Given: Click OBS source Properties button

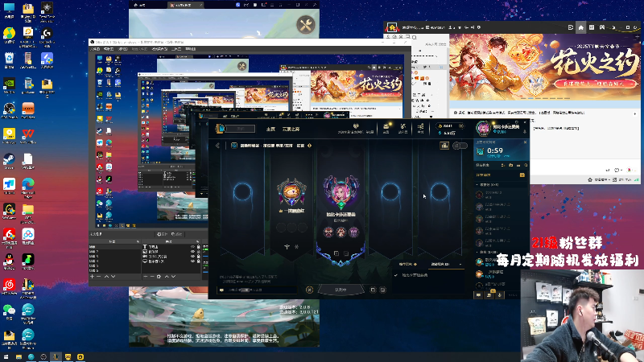Looking at the screenshot, I should pyautogui.click(x=163, y=234).
